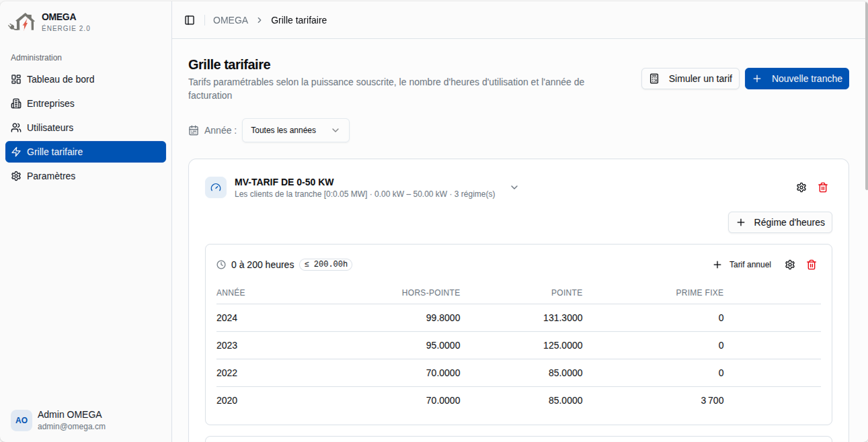Toggle the sidebar panel icon
The height and width of the screenshot is (442, 868).
click(190, 20)
